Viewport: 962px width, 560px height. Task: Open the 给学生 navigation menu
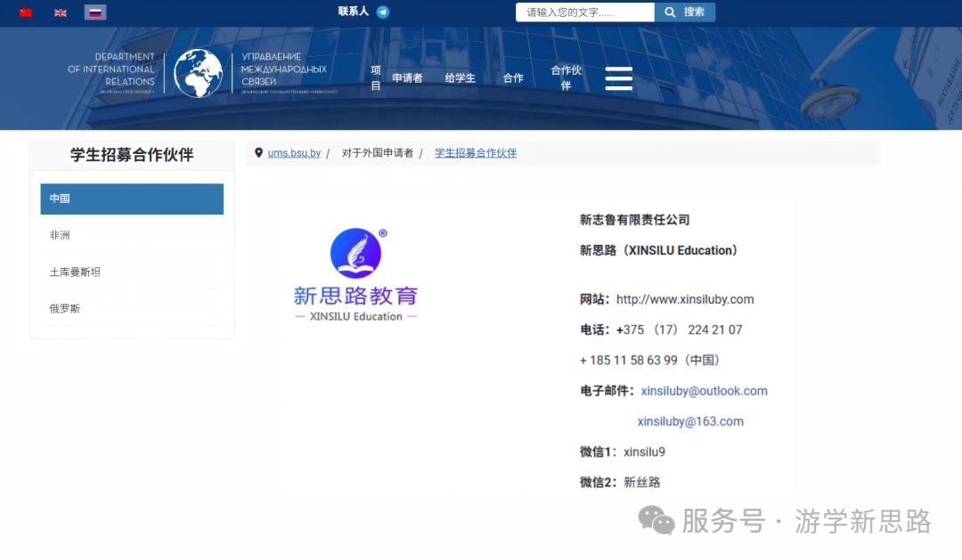(x=460, y=78)
